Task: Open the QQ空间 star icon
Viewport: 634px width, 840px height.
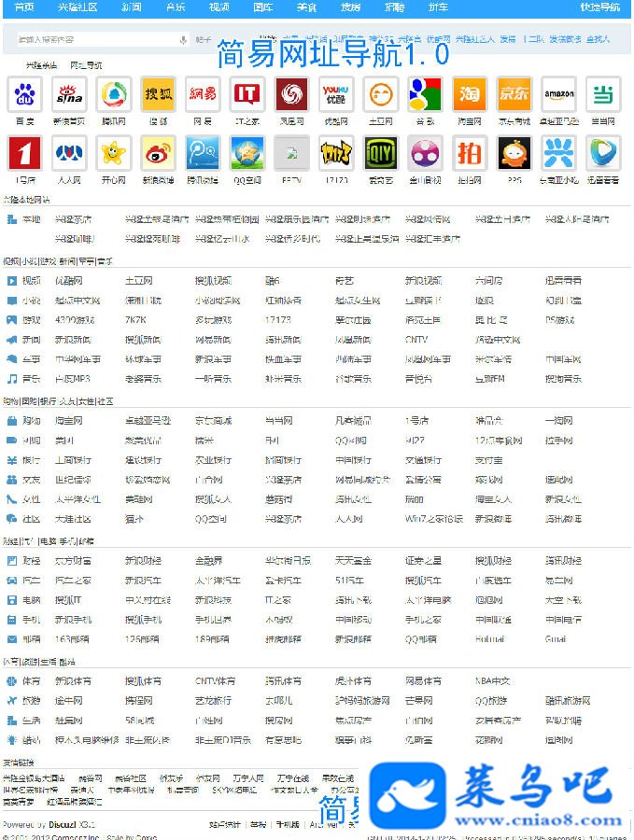Action: pos(247,153)
